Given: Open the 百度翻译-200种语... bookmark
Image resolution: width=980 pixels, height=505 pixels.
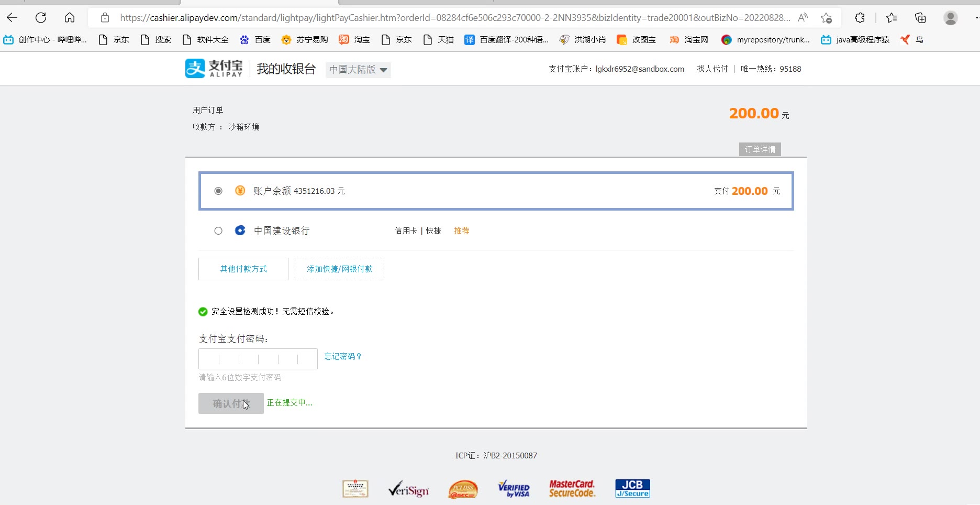Looking at the screenshot, I should [x=506, y=39].
